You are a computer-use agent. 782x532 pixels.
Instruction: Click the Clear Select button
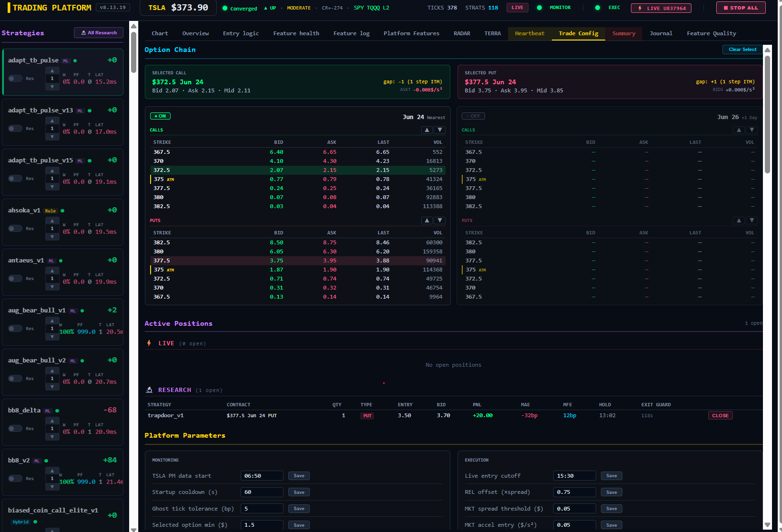point(742,50)
